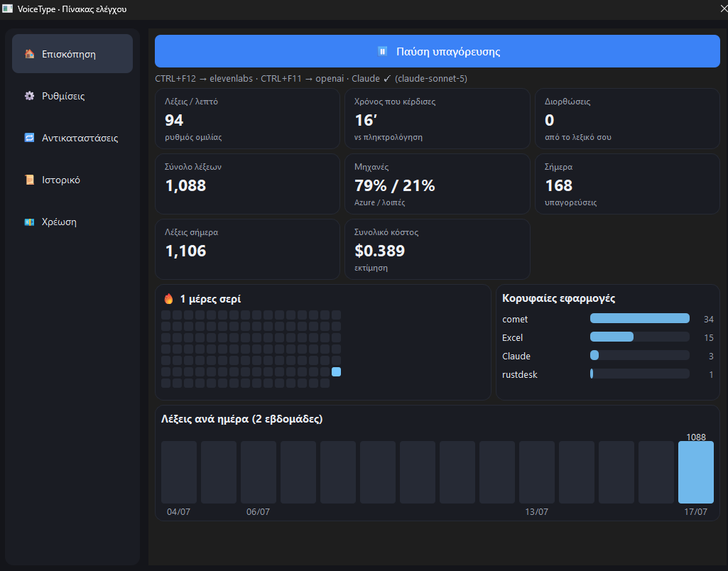This screenshot has height=571, width=728.
Task: Click the Συνολικό κόστος stat card
Action: [437, 249]
